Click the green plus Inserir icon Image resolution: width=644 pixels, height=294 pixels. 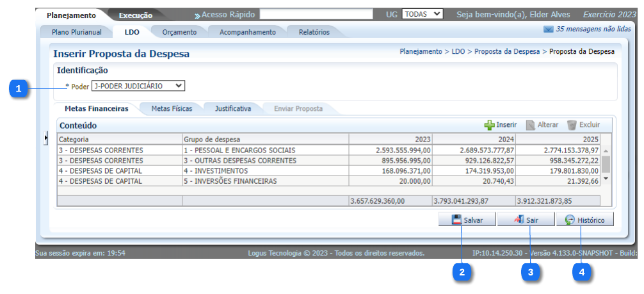coord(489,125)
